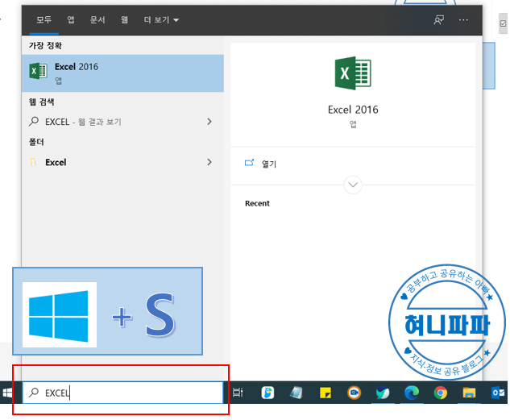The image size is (510, 420).
Task: Switch to the 웹 tab
Action: pos(124,20)
